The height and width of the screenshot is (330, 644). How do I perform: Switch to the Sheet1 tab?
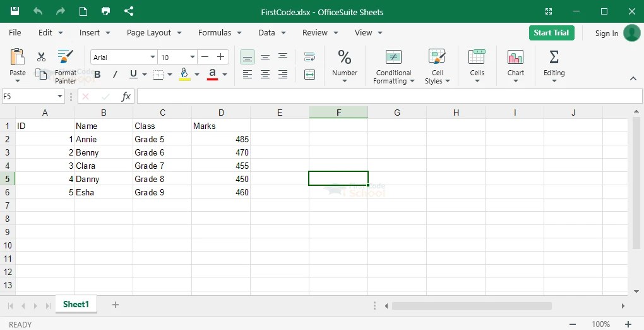pos(76,304)
